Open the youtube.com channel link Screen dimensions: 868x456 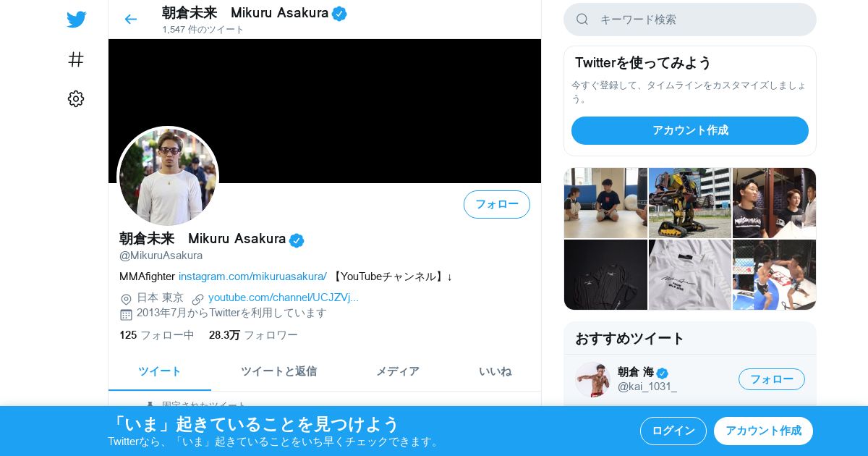point(284,297)
